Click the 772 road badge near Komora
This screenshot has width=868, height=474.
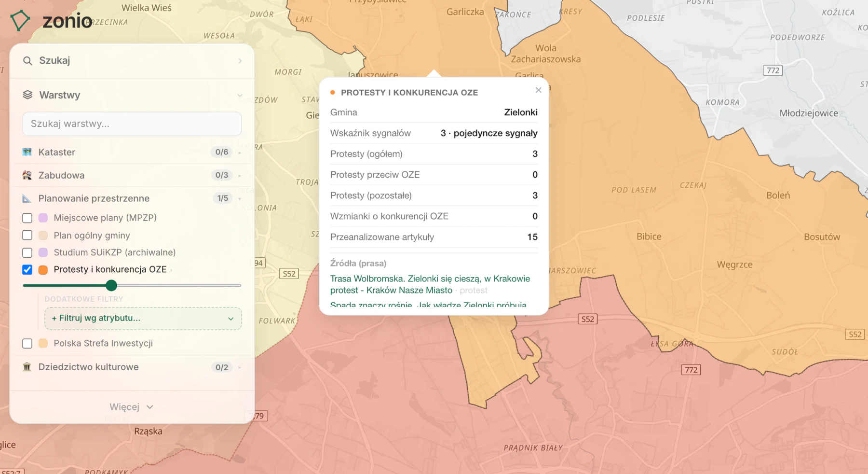click(x=773, y=70)
